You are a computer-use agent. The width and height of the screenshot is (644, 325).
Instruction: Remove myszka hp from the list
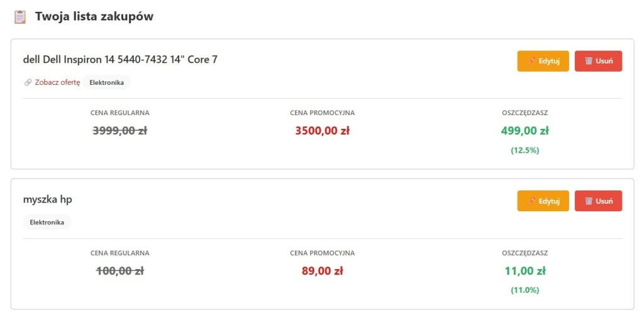tap(598, 201)
